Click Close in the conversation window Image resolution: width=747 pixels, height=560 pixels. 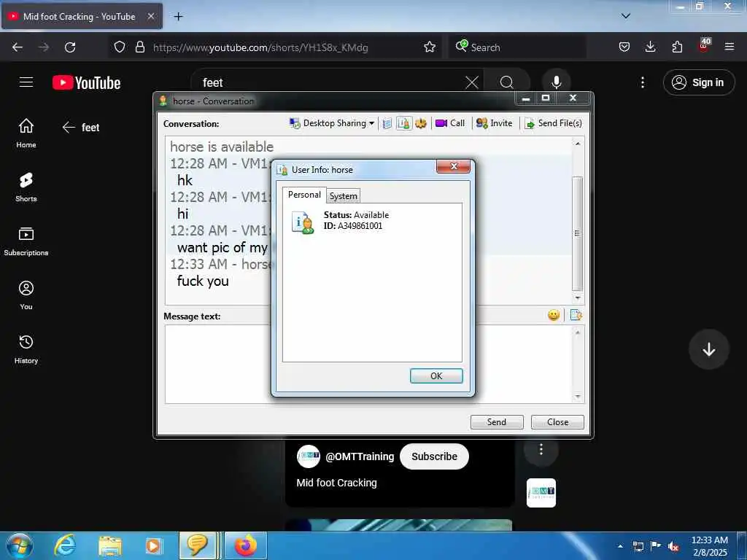tap(557, 422)
